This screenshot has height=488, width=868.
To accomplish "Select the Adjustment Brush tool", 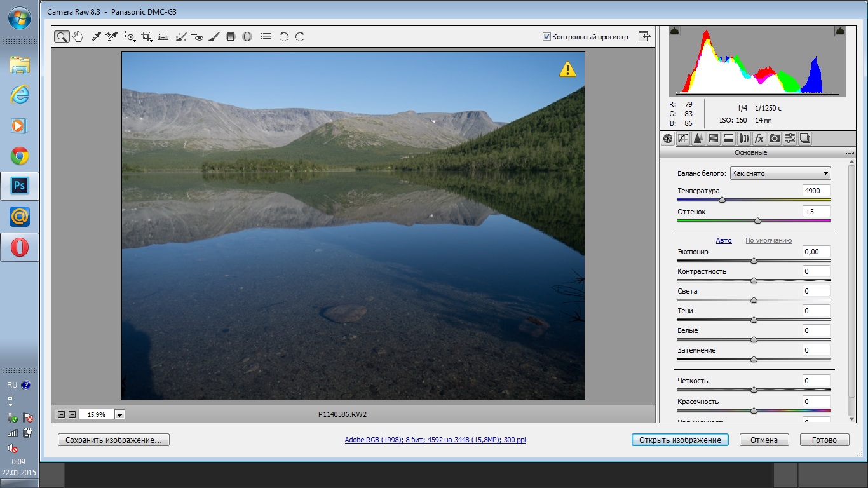I will pyautogui.click(x=214, y=37).
